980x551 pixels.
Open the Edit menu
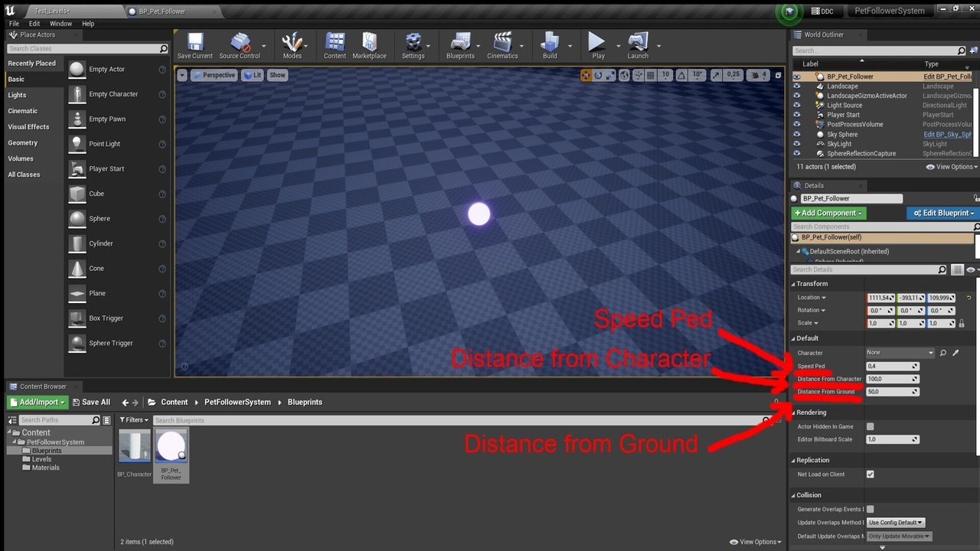34,24
